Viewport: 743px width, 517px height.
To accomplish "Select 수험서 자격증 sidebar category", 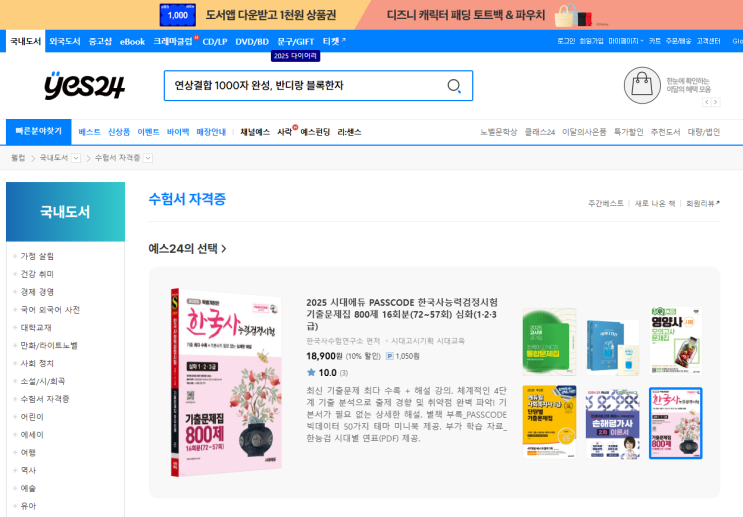I will [45, 399].
